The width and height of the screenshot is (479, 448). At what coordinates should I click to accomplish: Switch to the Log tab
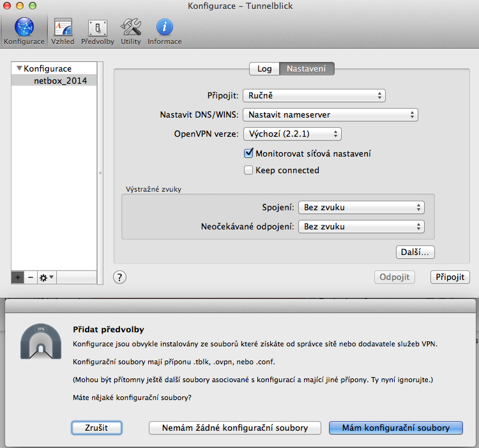264,68
